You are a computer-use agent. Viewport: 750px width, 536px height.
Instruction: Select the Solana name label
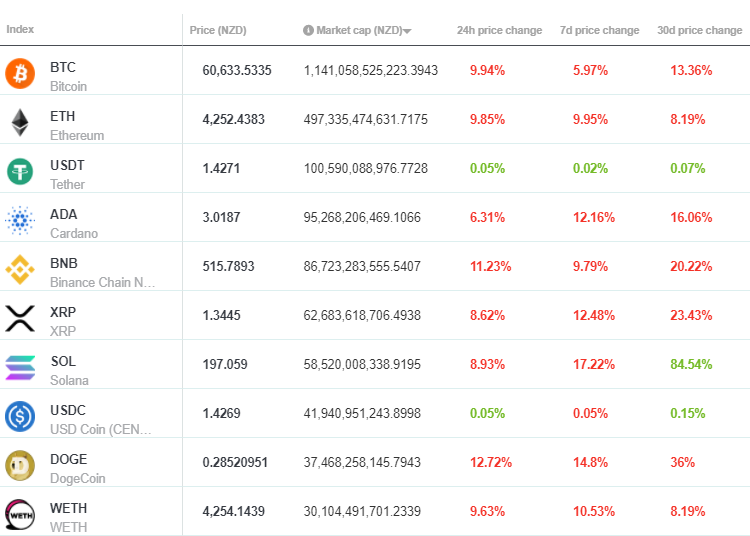click(69, 381)
